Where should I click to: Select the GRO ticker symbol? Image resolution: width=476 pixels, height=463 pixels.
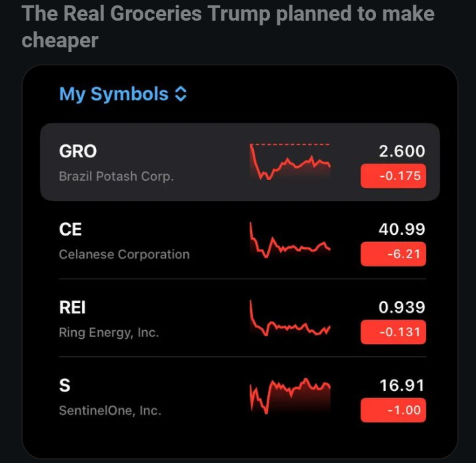click(78, 151)
